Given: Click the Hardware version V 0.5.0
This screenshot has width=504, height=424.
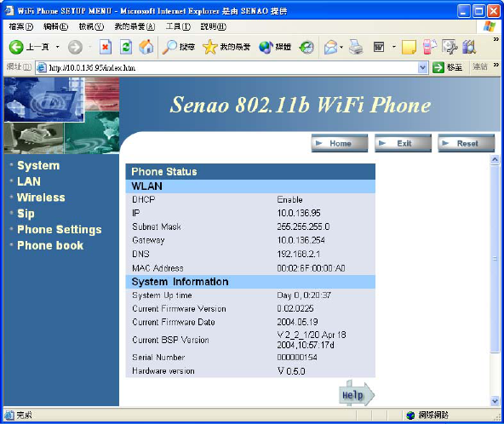Looking at the screenshot, I should (x=291, y=371).
